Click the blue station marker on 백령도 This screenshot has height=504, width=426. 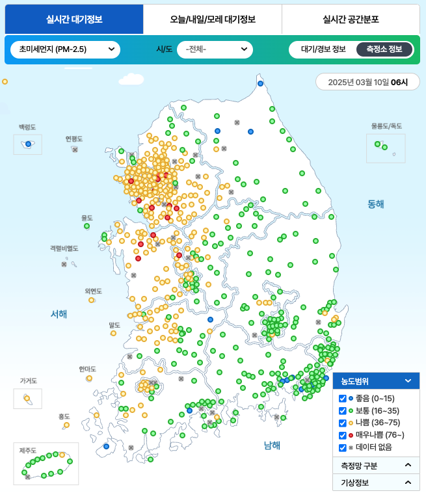[x=29, y=144]
